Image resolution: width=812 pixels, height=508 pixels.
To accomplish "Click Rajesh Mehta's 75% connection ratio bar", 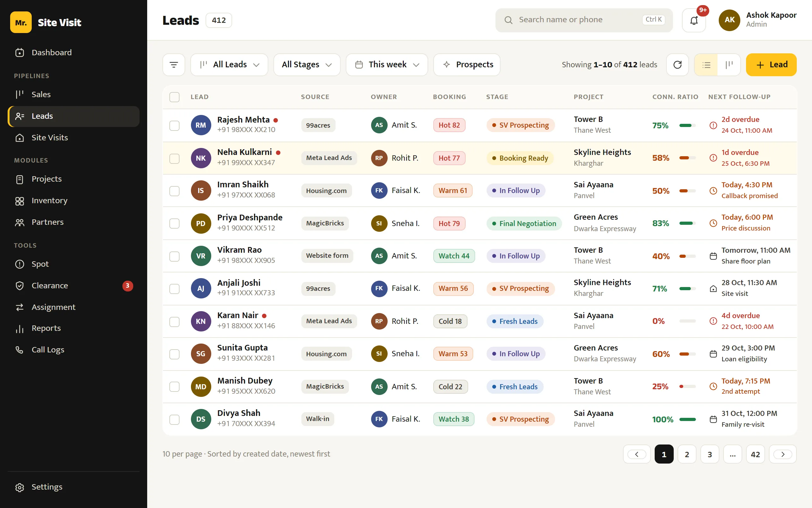I will tap(687, 125).
